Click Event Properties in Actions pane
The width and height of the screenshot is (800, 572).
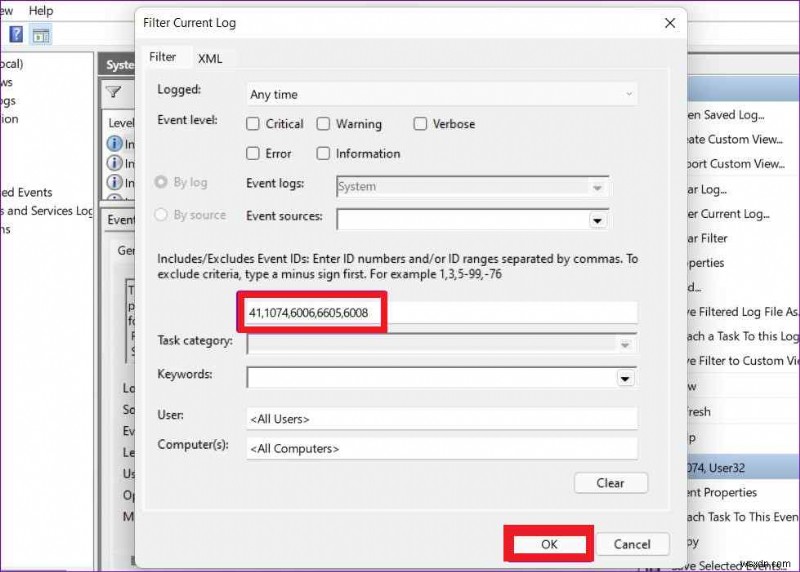722,492
